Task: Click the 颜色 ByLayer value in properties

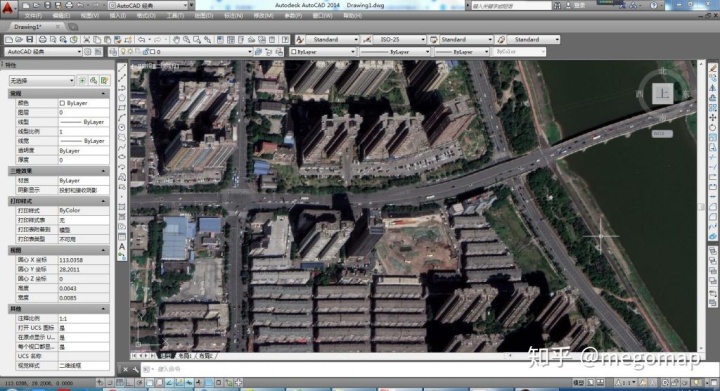Action: (x=83, y=103)
